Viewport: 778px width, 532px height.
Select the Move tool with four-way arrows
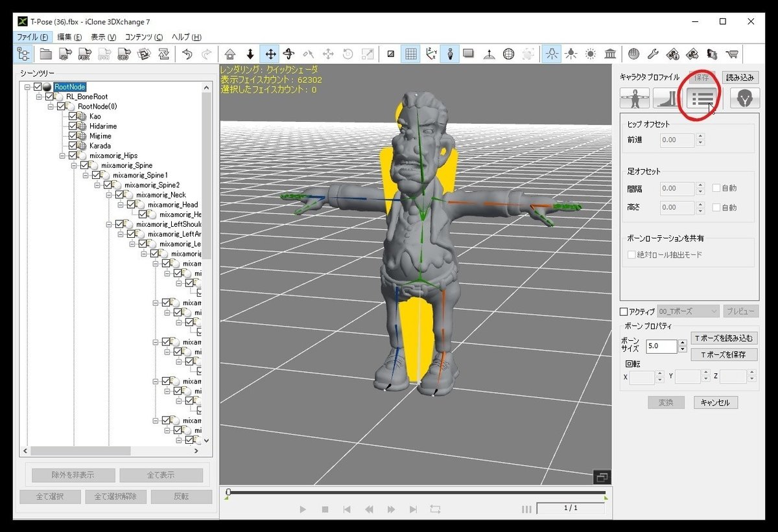(269, 54)
